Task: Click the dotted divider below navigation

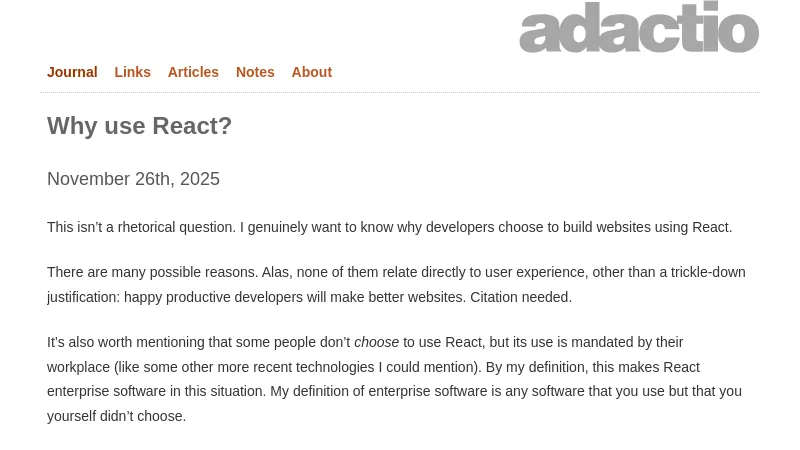Action: click(x=400, y=93)
